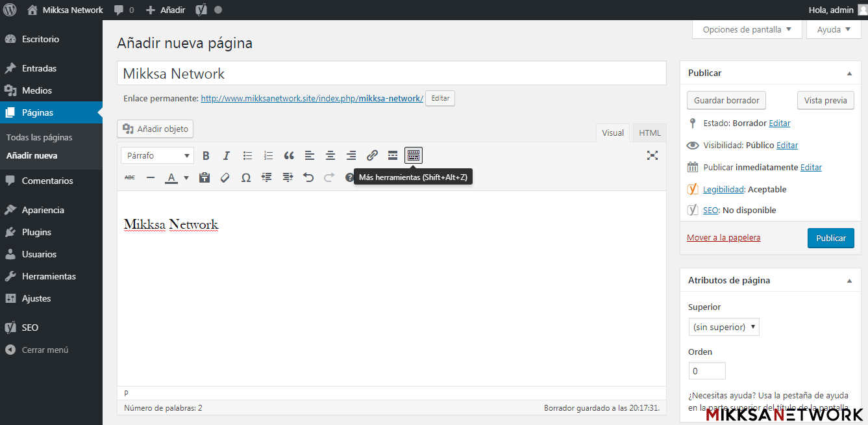868x425 pixels.
Task: Open the text color picker arrow
Action: coord(186,177)
